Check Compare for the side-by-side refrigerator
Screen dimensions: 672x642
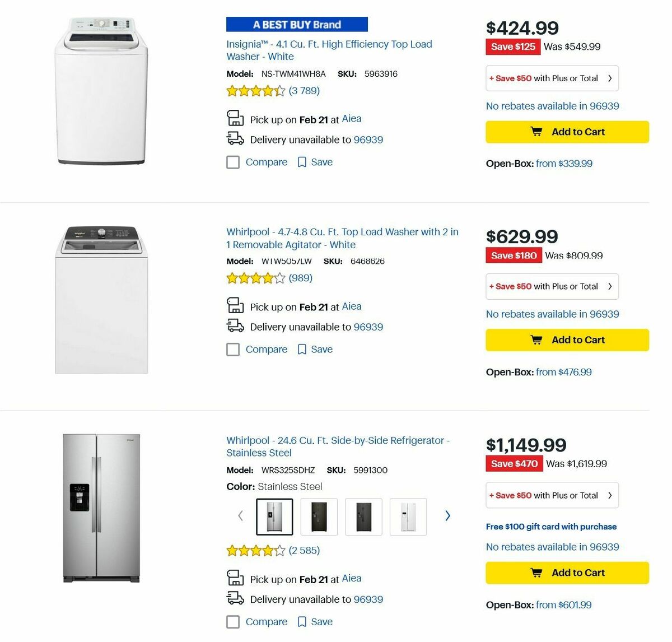coord(233,622)
